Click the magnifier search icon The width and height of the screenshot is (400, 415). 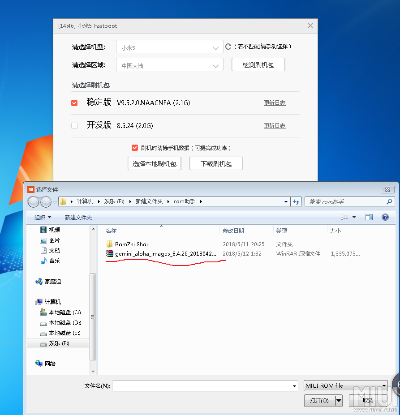[x=389, y=202]
